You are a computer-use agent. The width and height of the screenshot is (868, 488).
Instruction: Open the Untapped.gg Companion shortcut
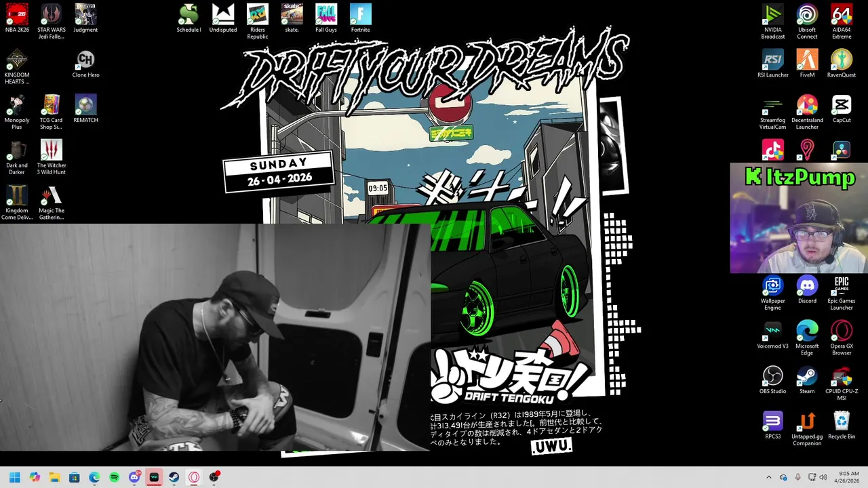pos(807,428)
